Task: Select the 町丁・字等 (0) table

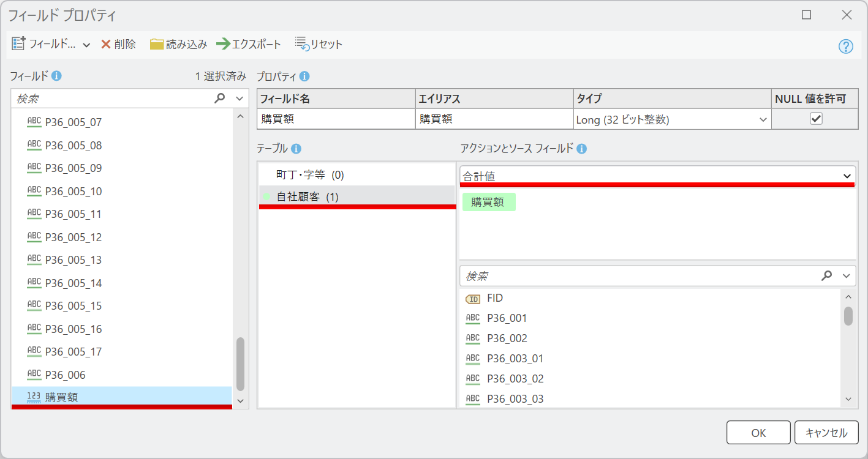Action: 310,175
